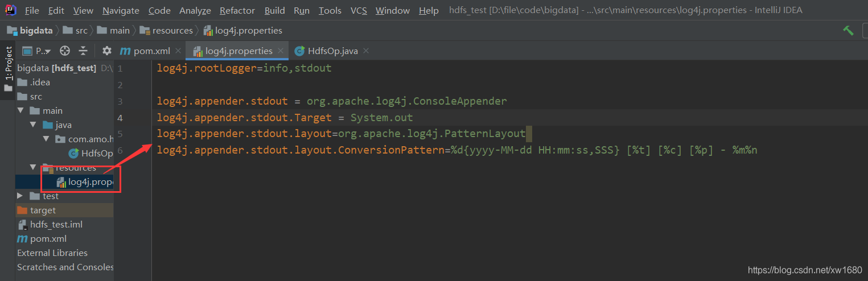Screen dimensions: 868x281
Task: Click the folder icon in left tool strip
Action: point(8,88)
